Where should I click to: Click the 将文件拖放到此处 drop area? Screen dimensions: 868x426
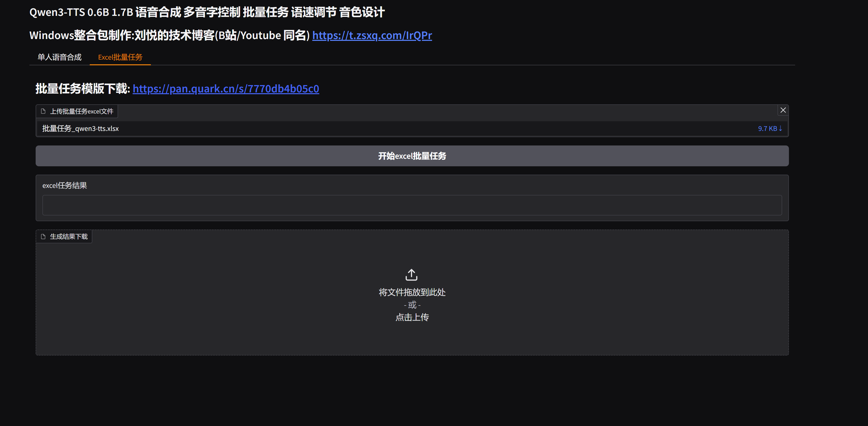(x=412, y=293)
